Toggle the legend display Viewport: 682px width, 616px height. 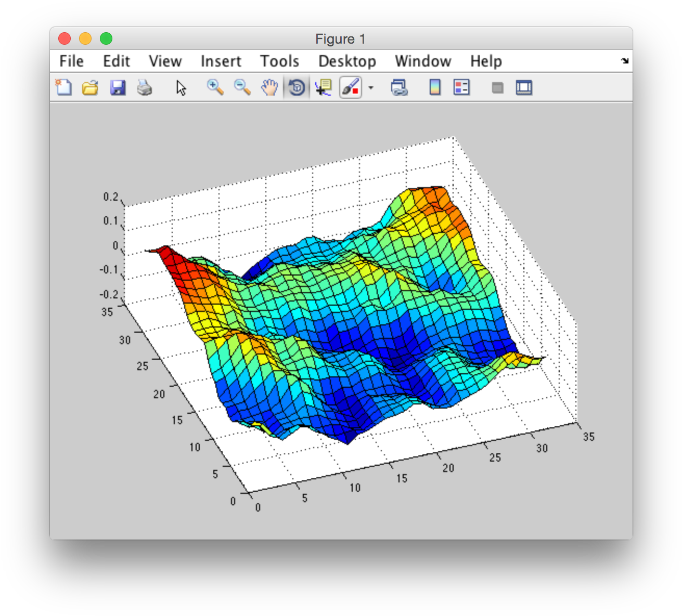pyautogui.click(x=461, y=87)
